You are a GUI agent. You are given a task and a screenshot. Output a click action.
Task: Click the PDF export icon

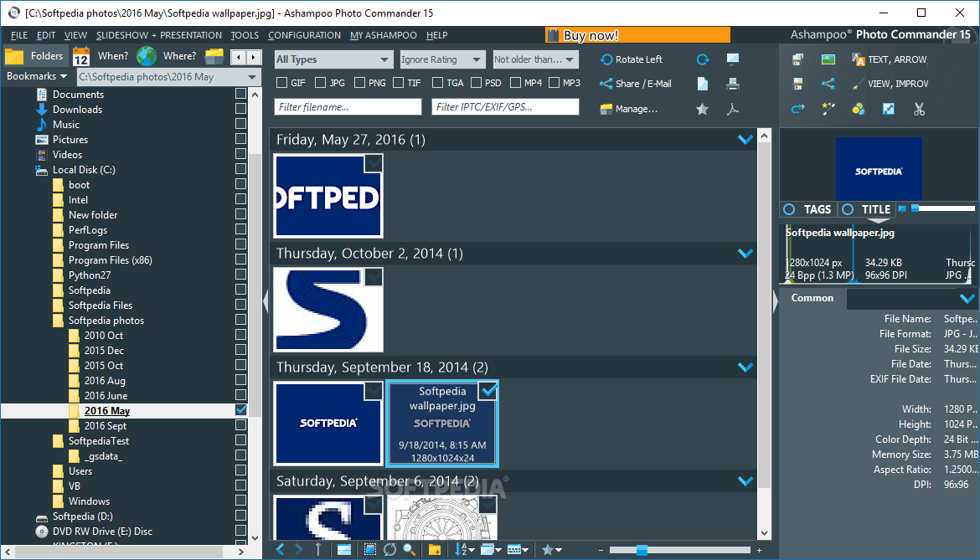tap(733, 110)
